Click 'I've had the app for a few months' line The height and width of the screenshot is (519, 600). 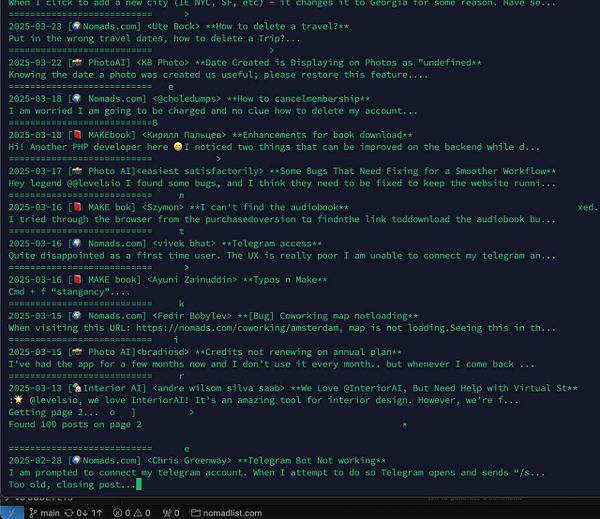(x=271, y=364)
